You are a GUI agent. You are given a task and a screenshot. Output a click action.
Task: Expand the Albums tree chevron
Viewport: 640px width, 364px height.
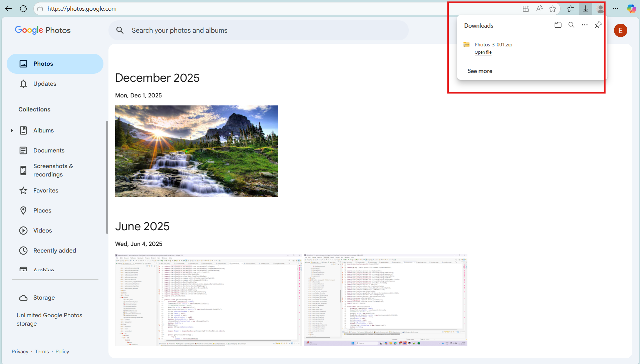(x=12, y=130)
